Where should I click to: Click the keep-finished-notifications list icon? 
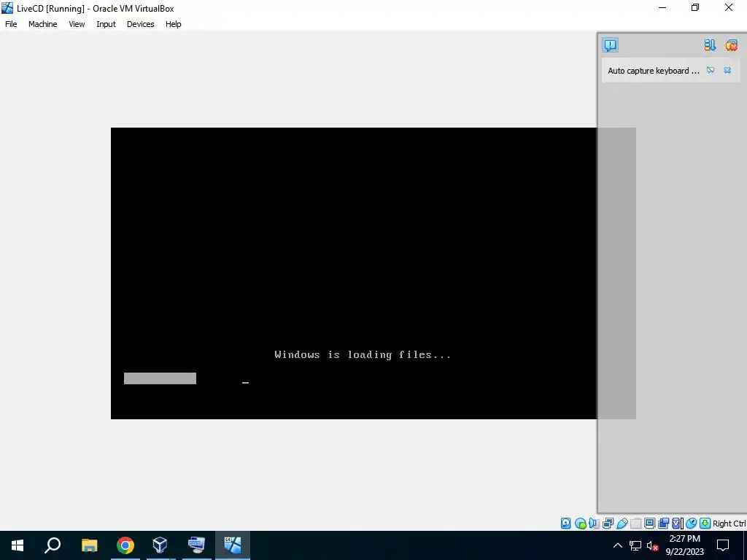tap(710, 44)
